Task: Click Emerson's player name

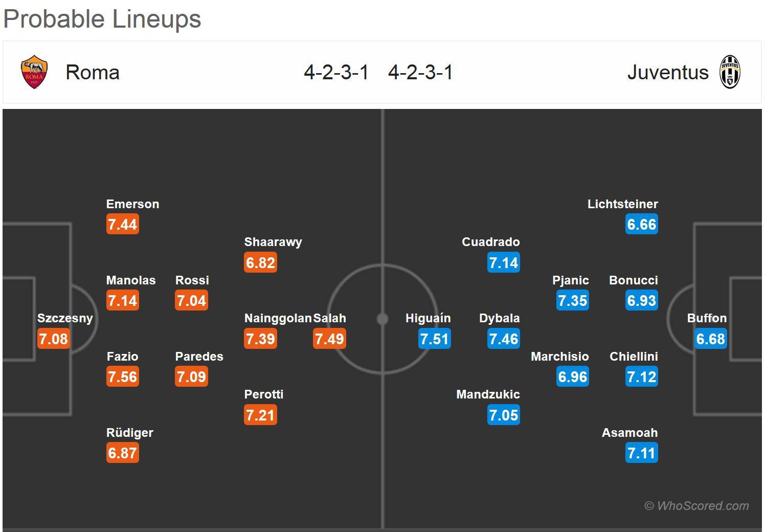Action: point(132,204)
